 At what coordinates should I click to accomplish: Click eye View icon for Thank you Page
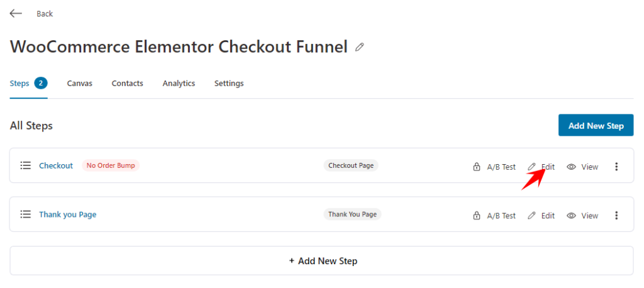(571, 216)
